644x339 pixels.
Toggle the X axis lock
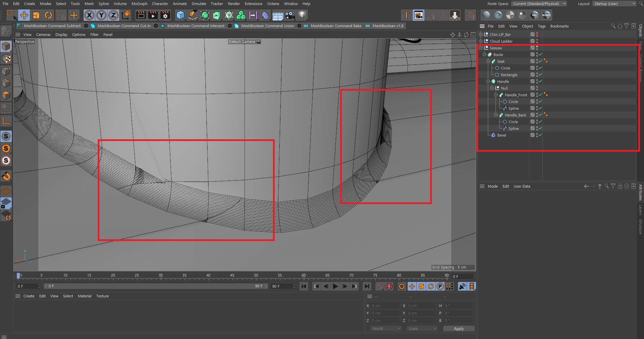point(89,15)
